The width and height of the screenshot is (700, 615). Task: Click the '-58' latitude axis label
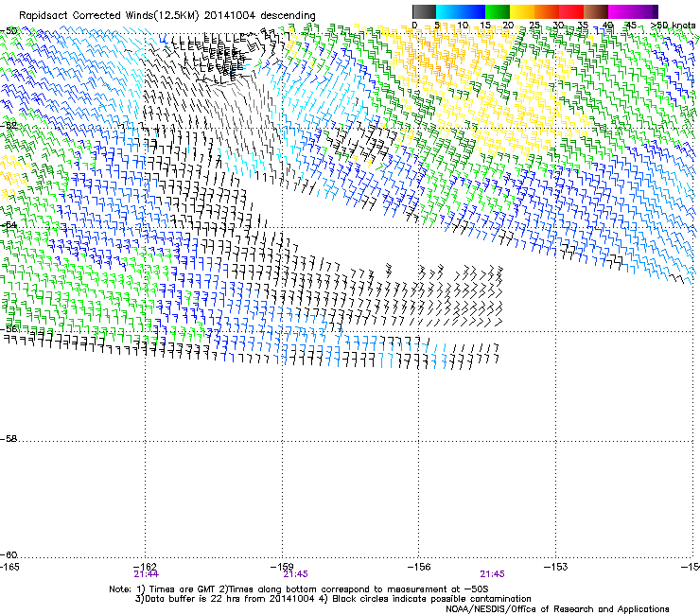(x=9, y=439)
